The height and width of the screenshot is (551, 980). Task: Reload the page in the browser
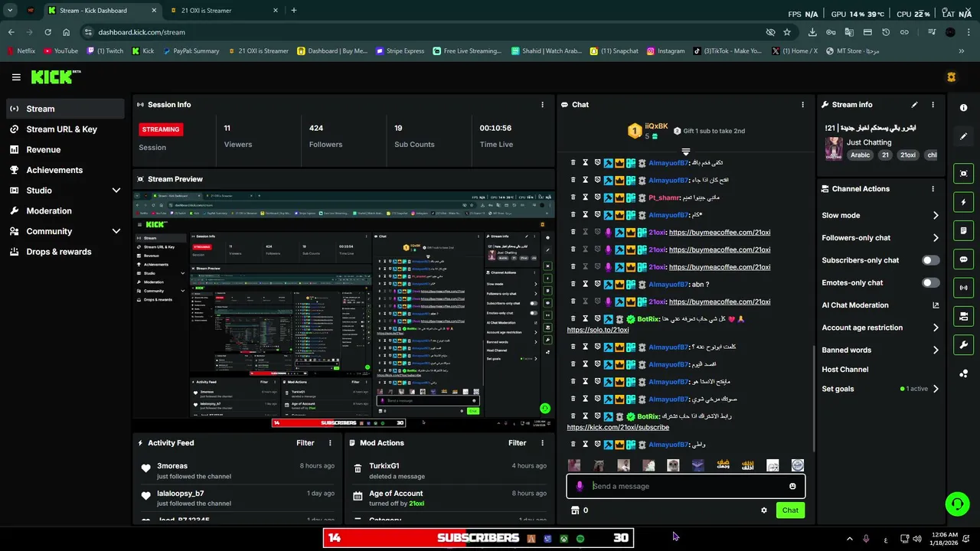click(47, 32)
